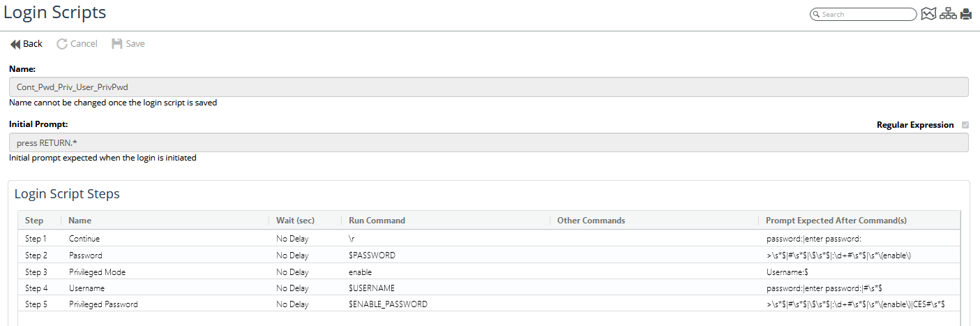Click the Back double-arrow icon
Image resolution: width=980 pixels, height=326 pixels.
pyautogui.click(x=15, y=44)
